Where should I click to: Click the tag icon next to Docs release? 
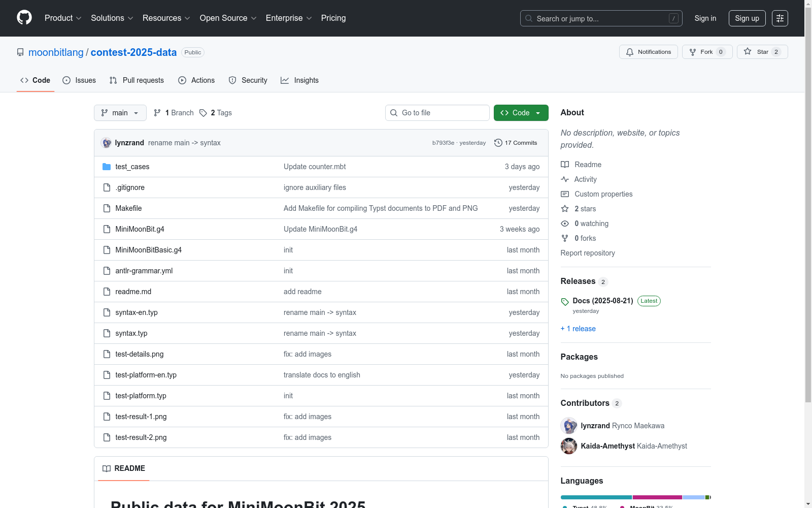tap(565, 301)
